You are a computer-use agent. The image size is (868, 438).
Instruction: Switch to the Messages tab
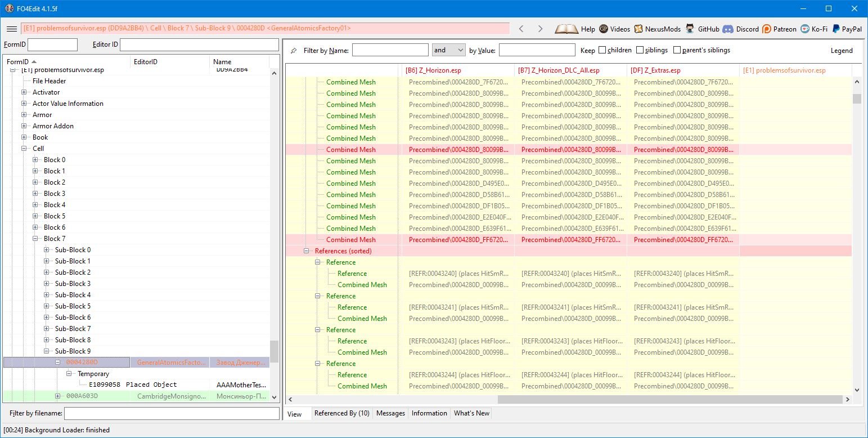tap(390, 413)
